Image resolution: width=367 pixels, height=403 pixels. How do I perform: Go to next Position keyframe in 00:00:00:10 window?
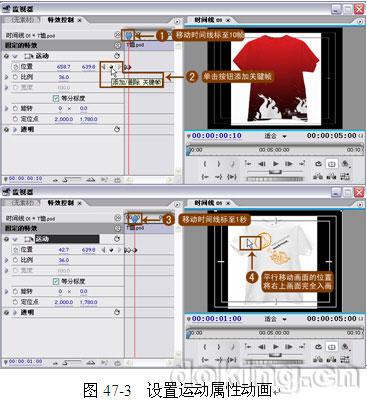pyautogui.click(x=119, y=67)
